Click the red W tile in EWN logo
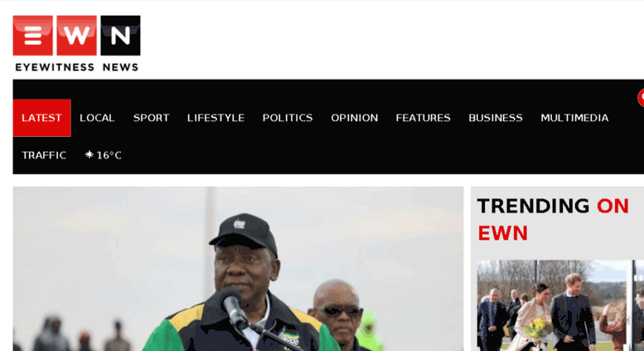 (x=76, y=36)
